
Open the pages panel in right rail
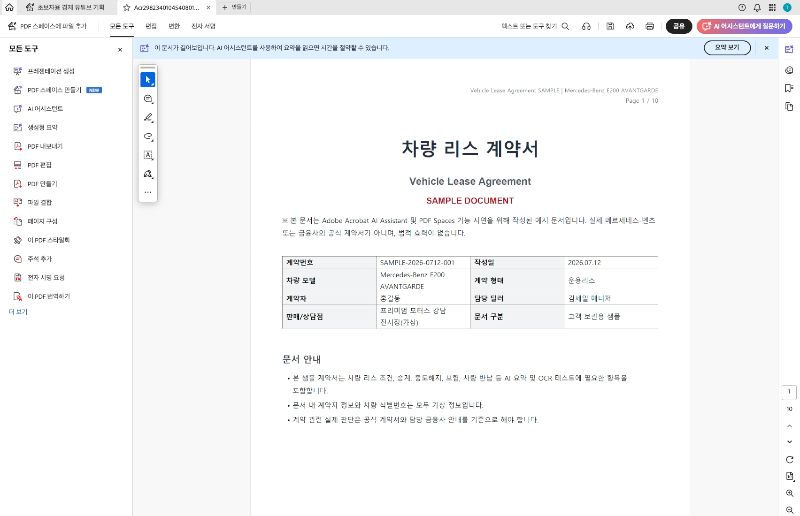[x=789, y=107]
